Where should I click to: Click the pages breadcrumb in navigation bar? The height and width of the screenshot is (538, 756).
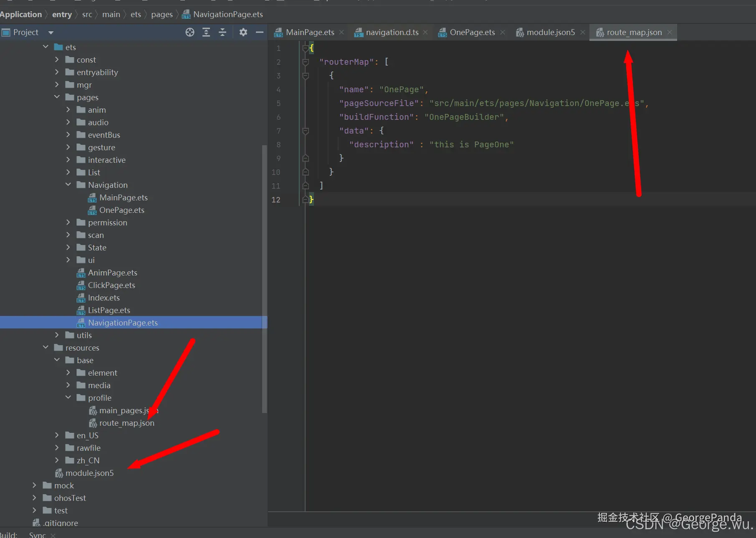162,15
